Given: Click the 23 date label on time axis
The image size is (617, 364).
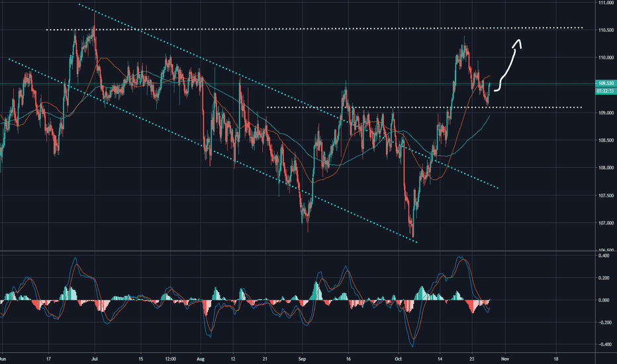Looking at the screenshot, I should (472, 359).
